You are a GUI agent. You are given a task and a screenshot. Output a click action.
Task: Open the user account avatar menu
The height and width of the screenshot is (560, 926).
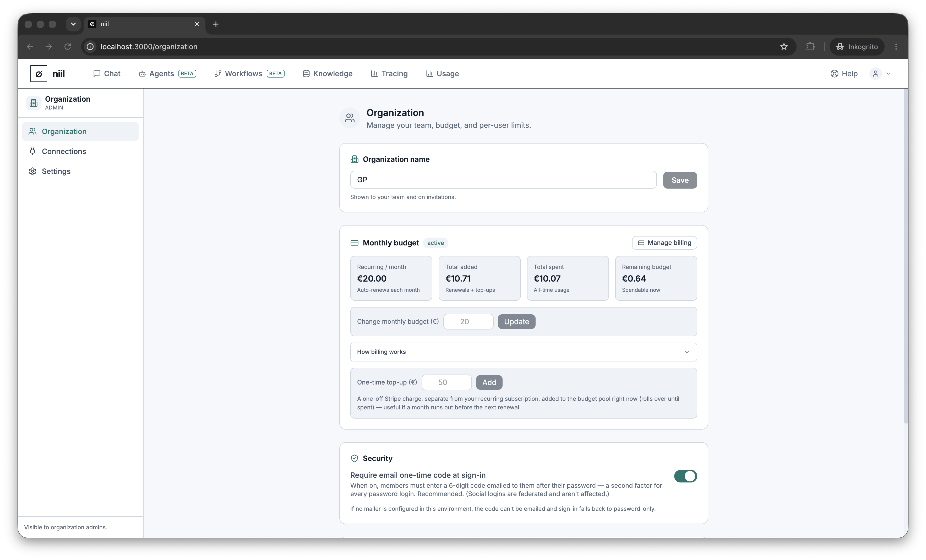[x=875, y=74]
